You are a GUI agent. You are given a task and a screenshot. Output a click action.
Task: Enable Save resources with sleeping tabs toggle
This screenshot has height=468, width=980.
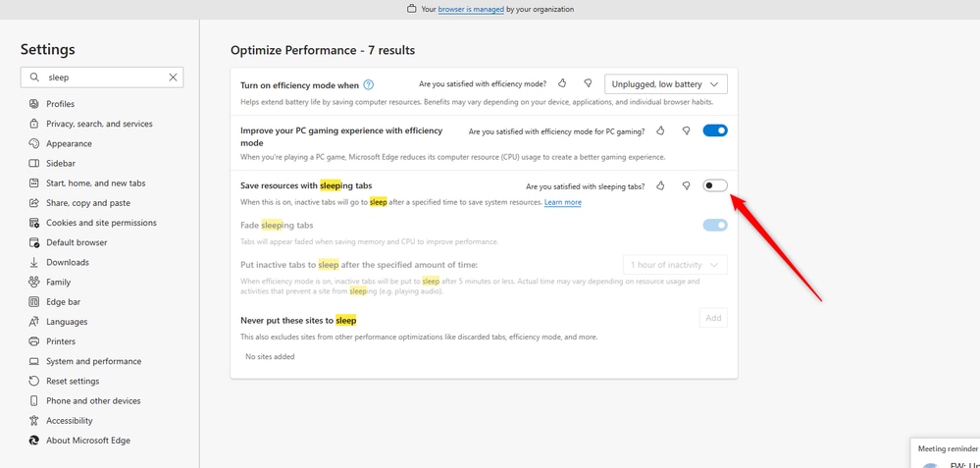715,185
